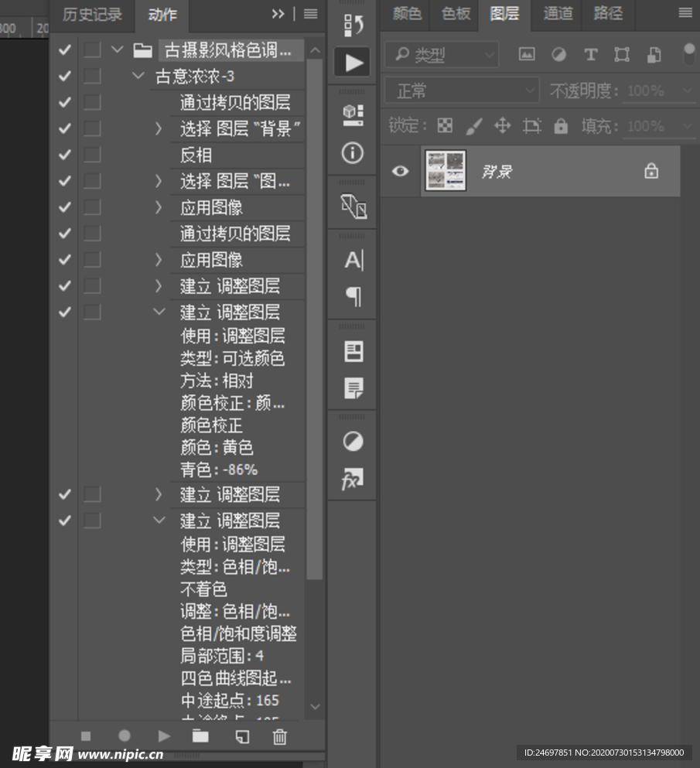This screenshot has height=768, width=700.
Task: Begin recording a new action
Action: 124,736
